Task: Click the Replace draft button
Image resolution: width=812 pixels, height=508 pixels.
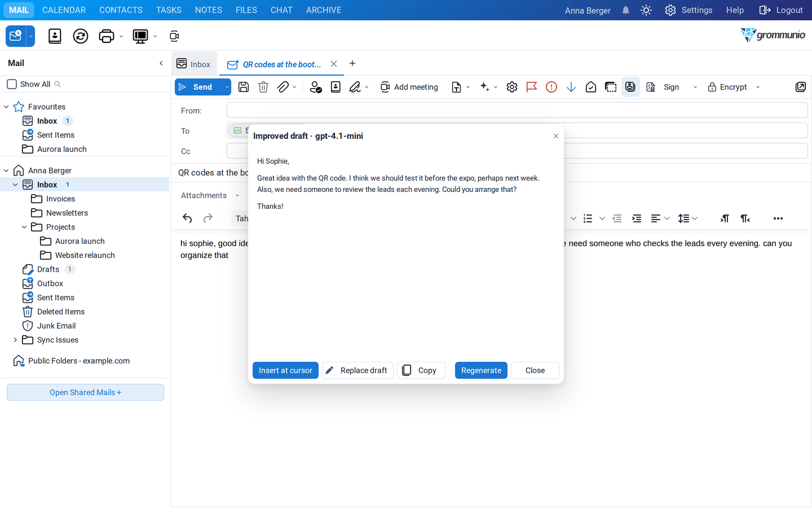Action: pyautogui.click(x=358, y=370)
